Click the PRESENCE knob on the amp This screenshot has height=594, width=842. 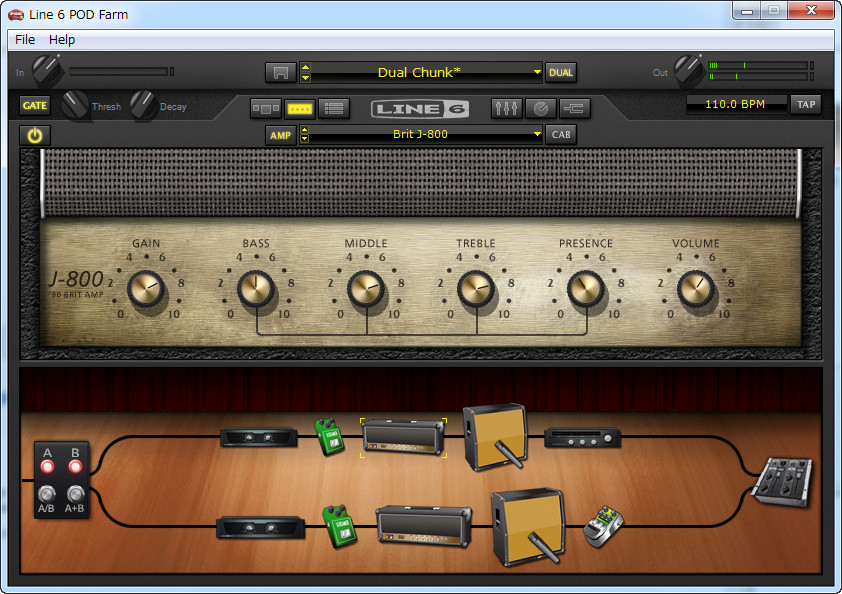click(x=586, y=289)
